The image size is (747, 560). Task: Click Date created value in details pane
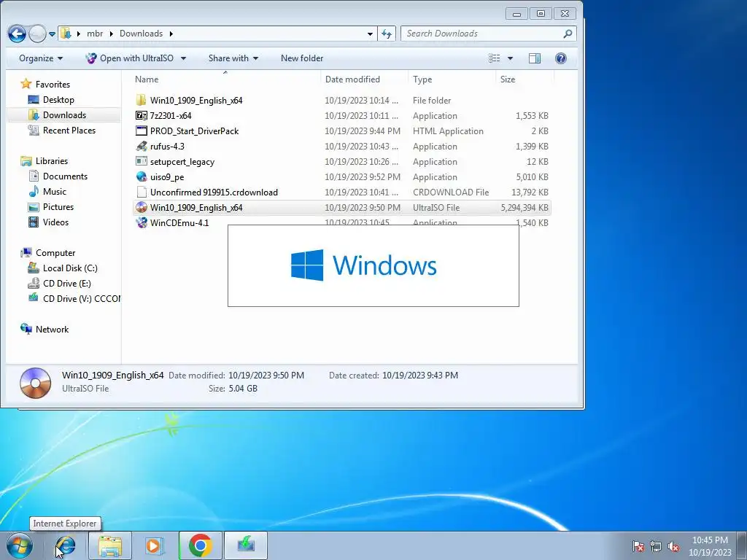point(419,376)
